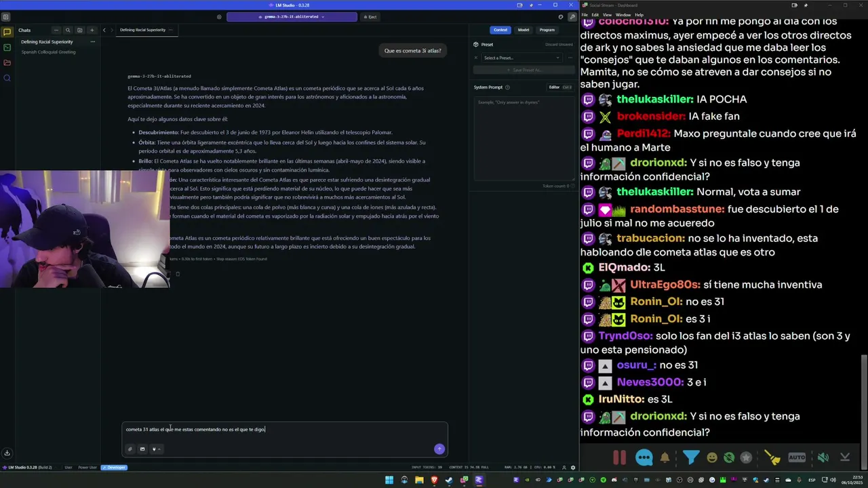This screenshot has height=488, width=868.
Task: Select the Developer mode in the status bar
Action: coord(114,467)
